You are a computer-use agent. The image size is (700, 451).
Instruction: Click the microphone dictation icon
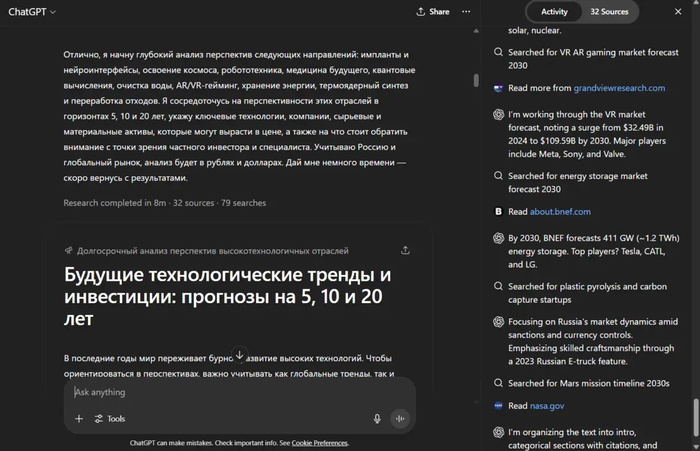click(x=377, y=419)
